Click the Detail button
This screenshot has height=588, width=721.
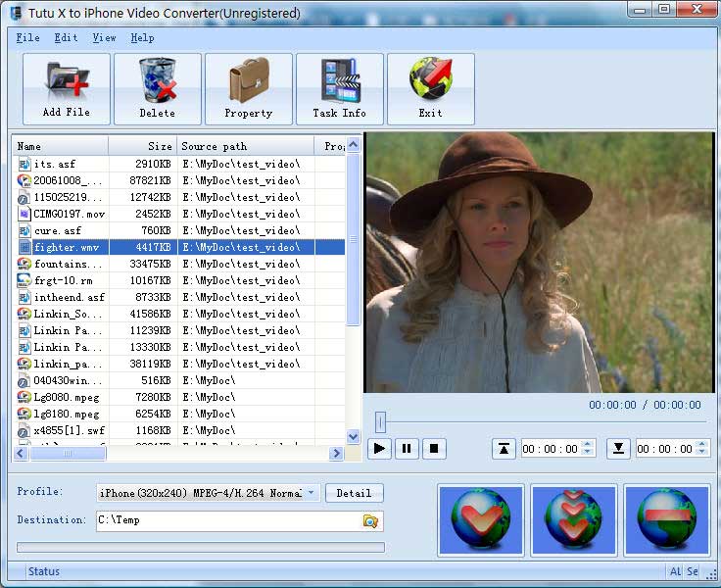pos(354,493)
